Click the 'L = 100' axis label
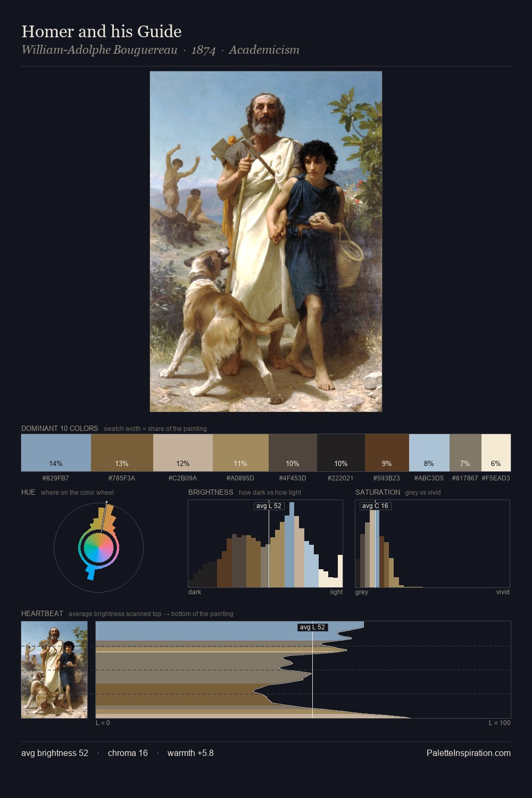The width and height of the screenshot is (532, 798). 500,723
